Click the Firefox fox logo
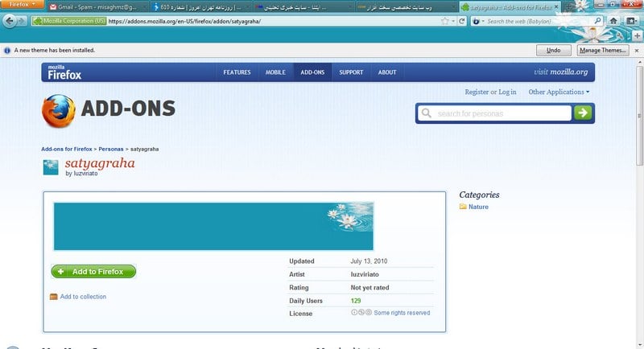 (x=57, y=110)
